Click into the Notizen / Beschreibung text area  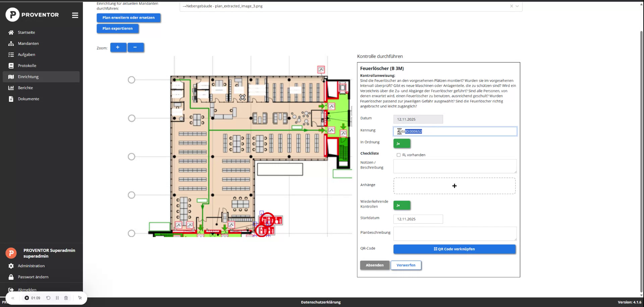(x=454, y=166)
